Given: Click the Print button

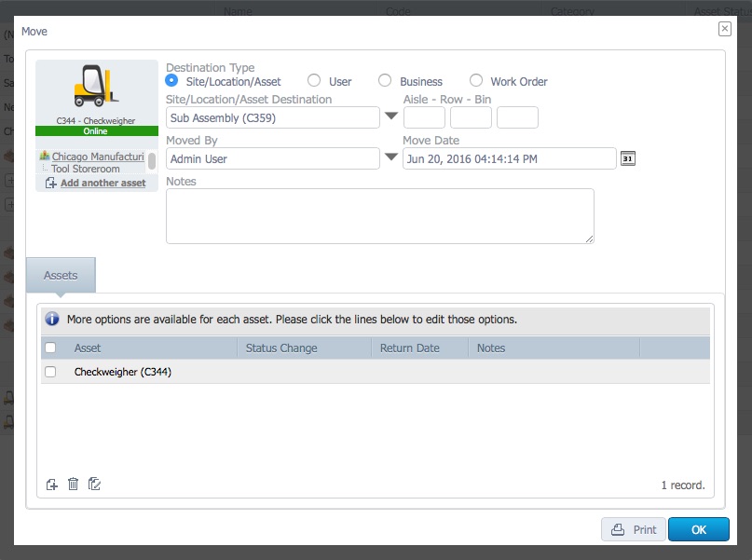Looking at the screenshot, I should click(634, 529).
